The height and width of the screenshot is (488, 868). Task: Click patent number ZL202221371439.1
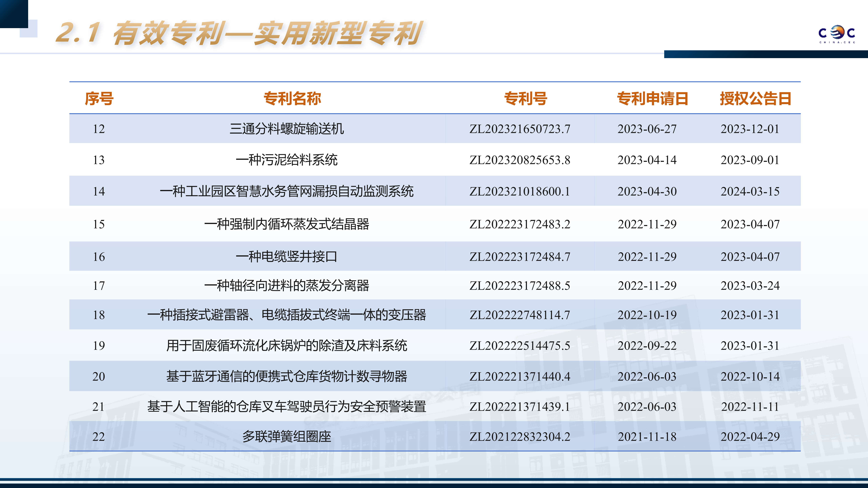(520, 406)
